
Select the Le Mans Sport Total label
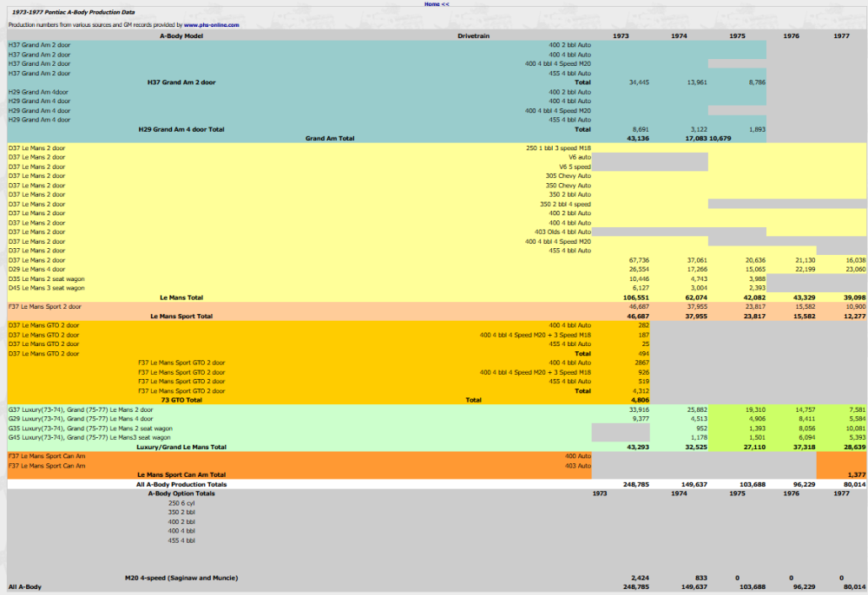click(181, 317)
